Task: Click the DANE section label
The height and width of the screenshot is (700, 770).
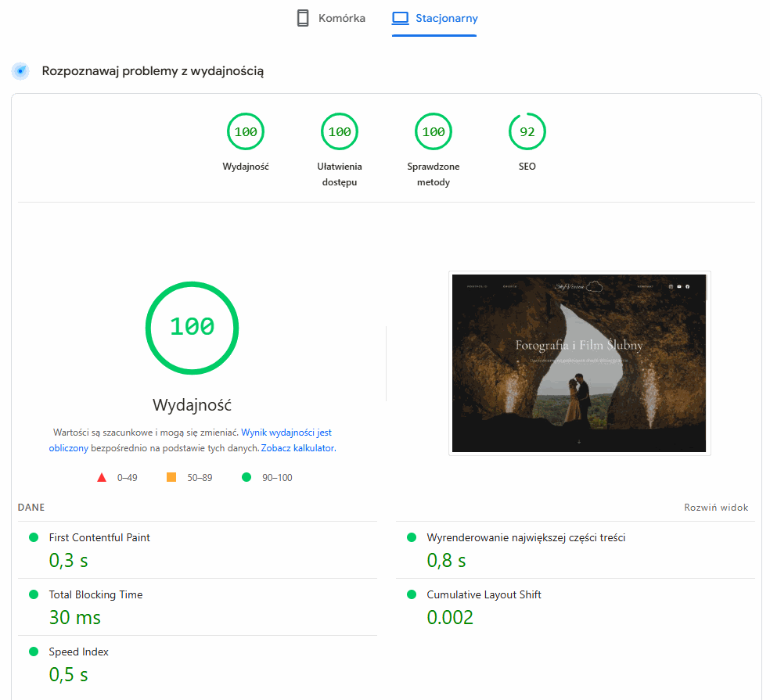Action: [x=31, y=508]
